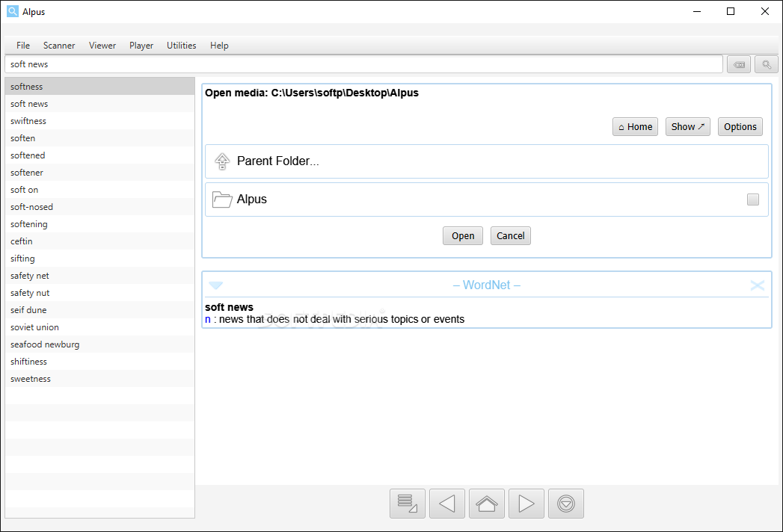Click the Alpus folder icon

(x=222, y=199)
